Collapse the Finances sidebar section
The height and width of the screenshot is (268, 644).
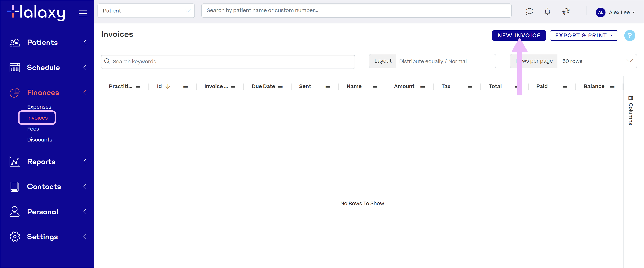pos(85,92)
